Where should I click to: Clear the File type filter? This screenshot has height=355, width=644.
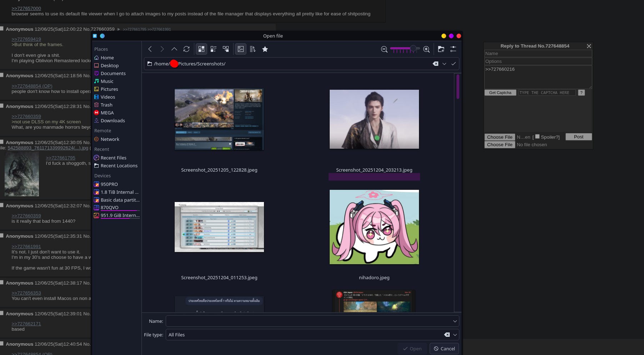pyautogui.click(x=447, y=335)
